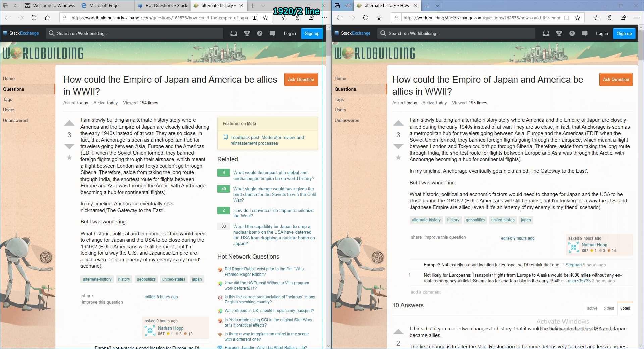The height and width of the screenshot is (349, 644).
Task: Click add a comment in right window
Action: [426, 292]
